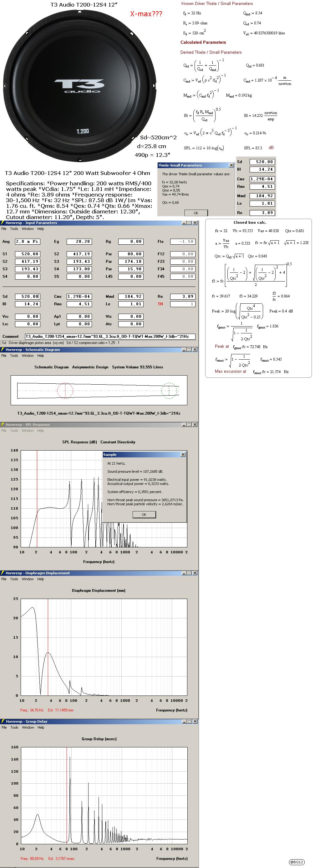Viewport: 315px width, 868px height.
Task: Click the F45 input field
Action: point(183,276)
